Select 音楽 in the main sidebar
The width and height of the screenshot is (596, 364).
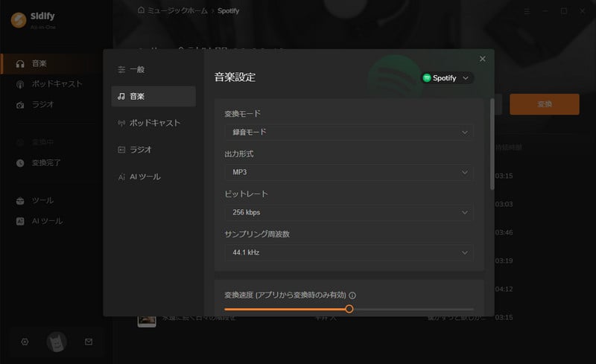coord(57,63)
